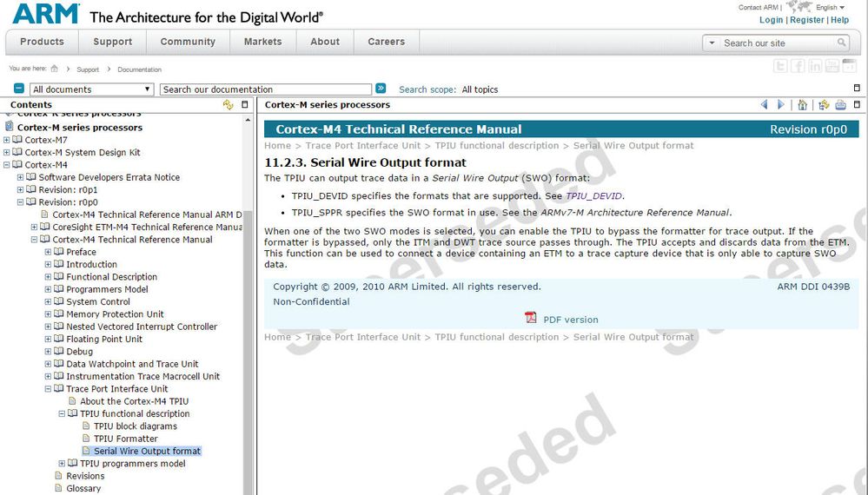Open the Community menu
The image size is (868, 495).
(188, 42)
